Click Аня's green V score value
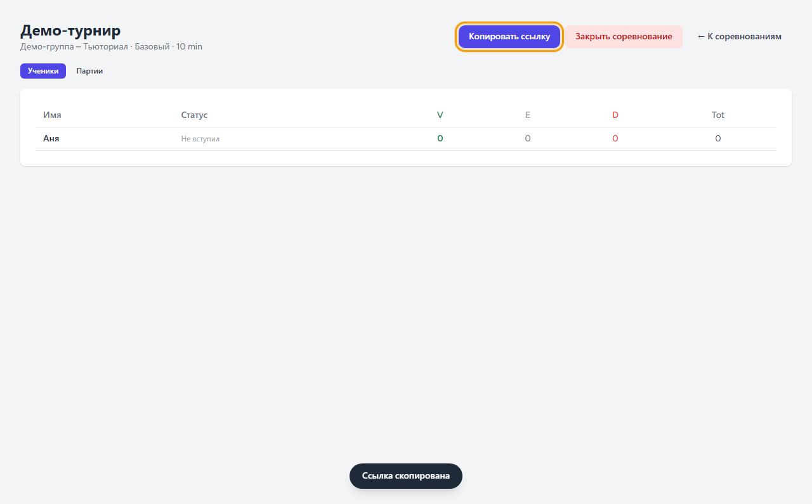 point(440,138)
